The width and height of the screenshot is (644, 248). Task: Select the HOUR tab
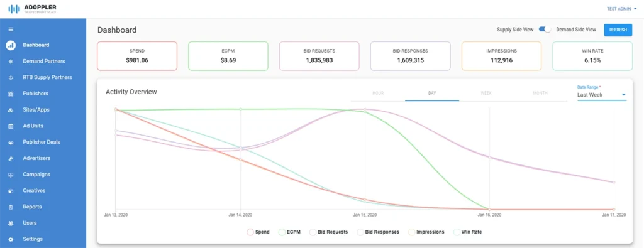tap(378, 94)
